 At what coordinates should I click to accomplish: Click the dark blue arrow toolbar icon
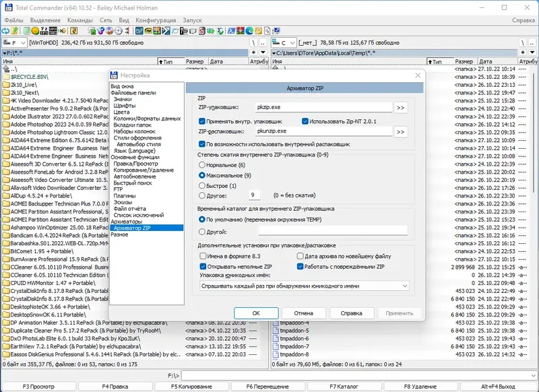coord(166,31)
